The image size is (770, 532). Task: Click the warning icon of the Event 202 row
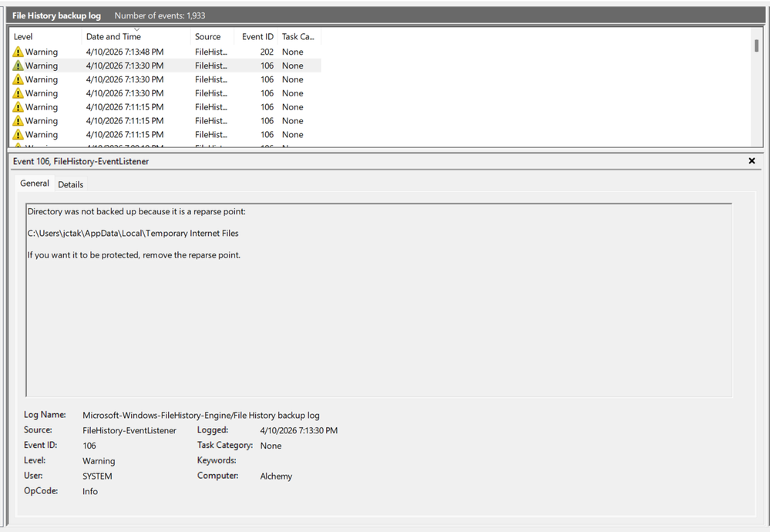point(18,52)
